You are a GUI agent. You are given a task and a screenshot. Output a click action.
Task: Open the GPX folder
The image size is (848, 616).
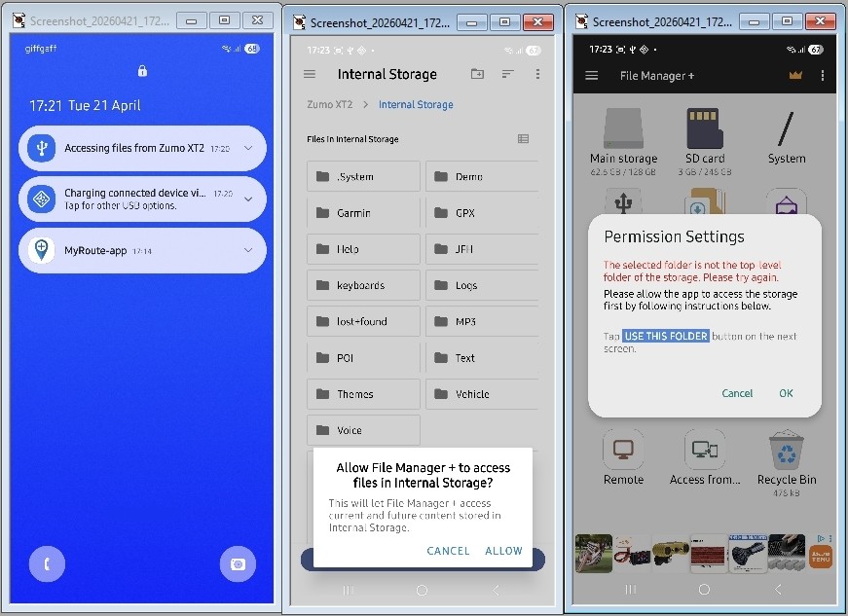point(482,212)
